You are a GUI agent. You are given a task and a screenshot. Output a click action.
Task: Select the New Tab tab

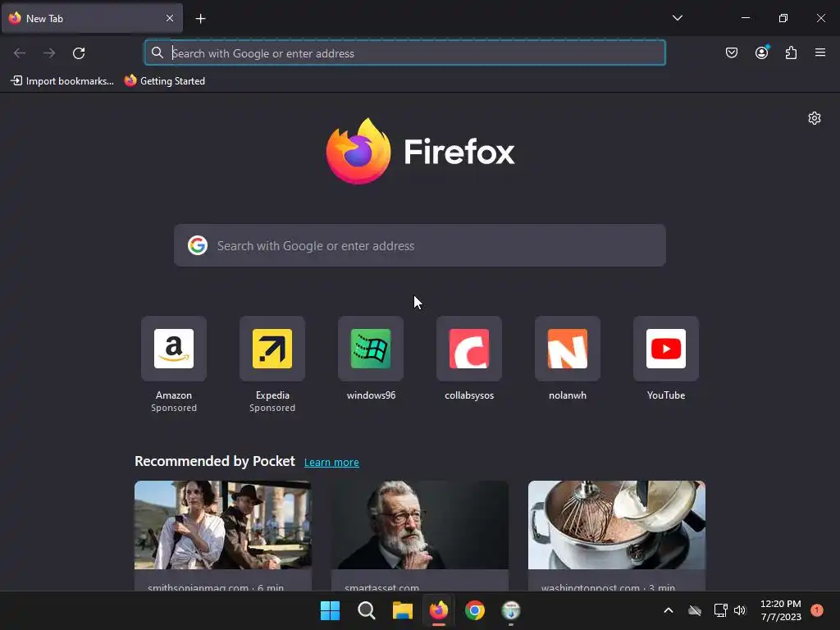click(x=92, y=18)
